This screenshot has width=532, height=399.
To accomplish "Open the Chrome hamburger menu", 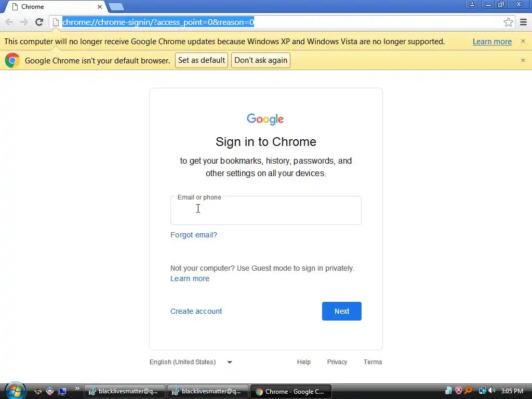I will pyautogui.click(x=524, y=22).
